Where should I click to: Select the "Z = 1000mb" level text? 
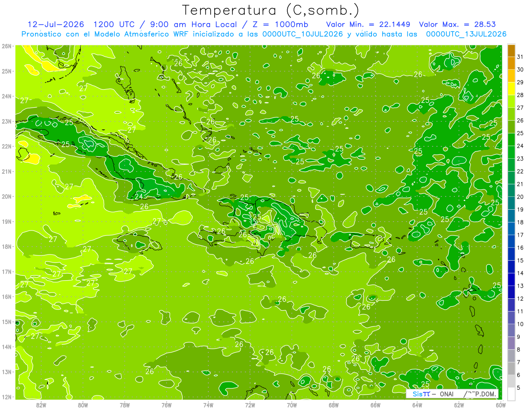(x=279, y=24)
